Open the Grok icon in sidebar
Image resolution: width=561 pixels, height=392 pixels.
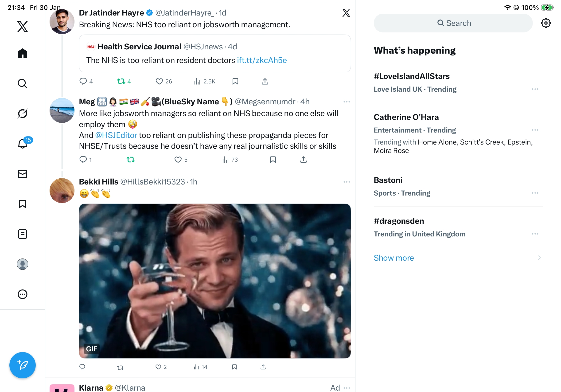coord(23,114)
